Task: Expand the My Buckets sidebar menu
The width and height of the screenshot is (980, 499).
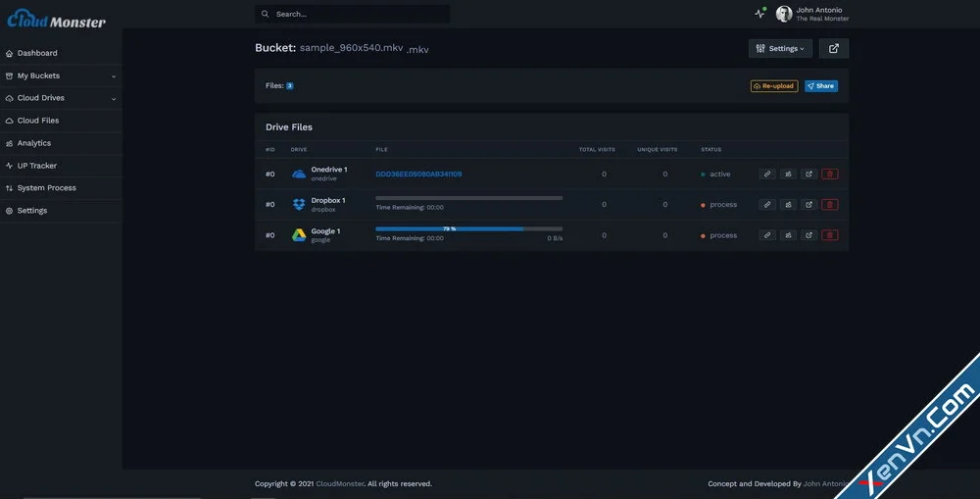Action: 61,75
